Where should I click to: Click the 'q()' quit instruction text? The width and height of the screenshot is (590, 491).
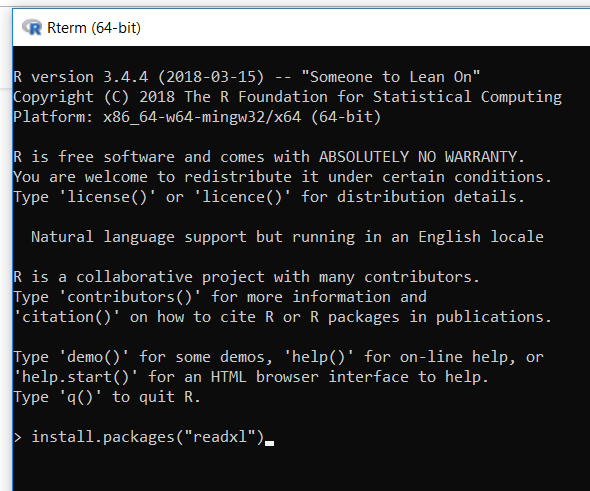(80, 397)
